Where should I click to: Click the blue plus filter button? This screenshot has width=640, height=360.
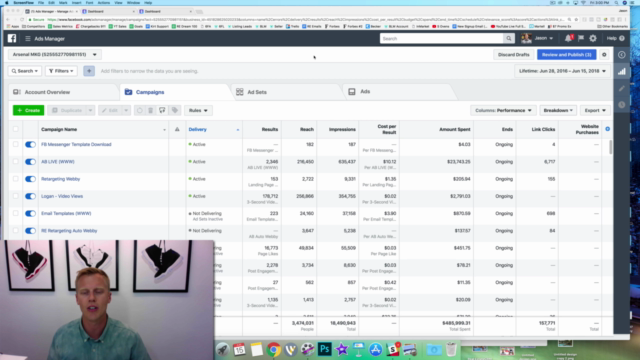pos(89,71)
